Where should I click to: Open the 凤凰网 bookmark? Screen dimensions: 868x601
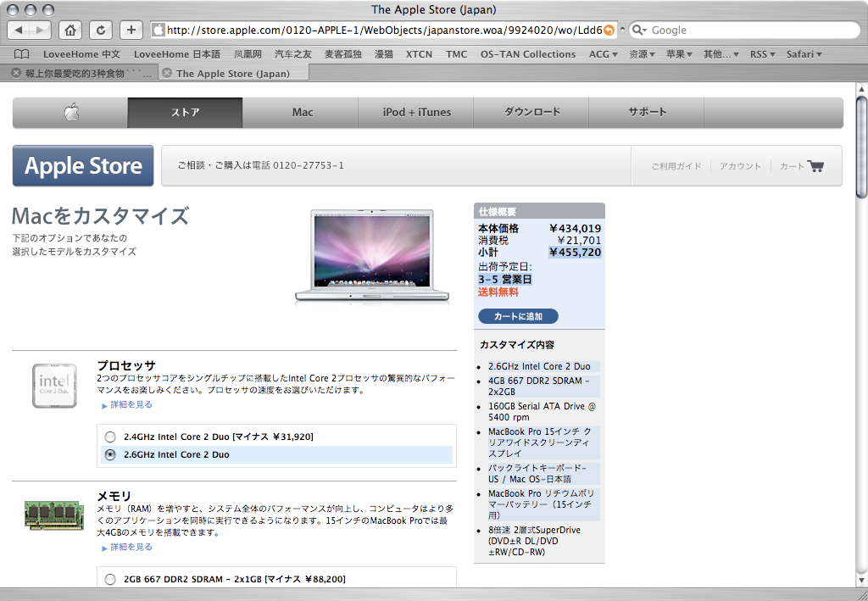(248, 54)
